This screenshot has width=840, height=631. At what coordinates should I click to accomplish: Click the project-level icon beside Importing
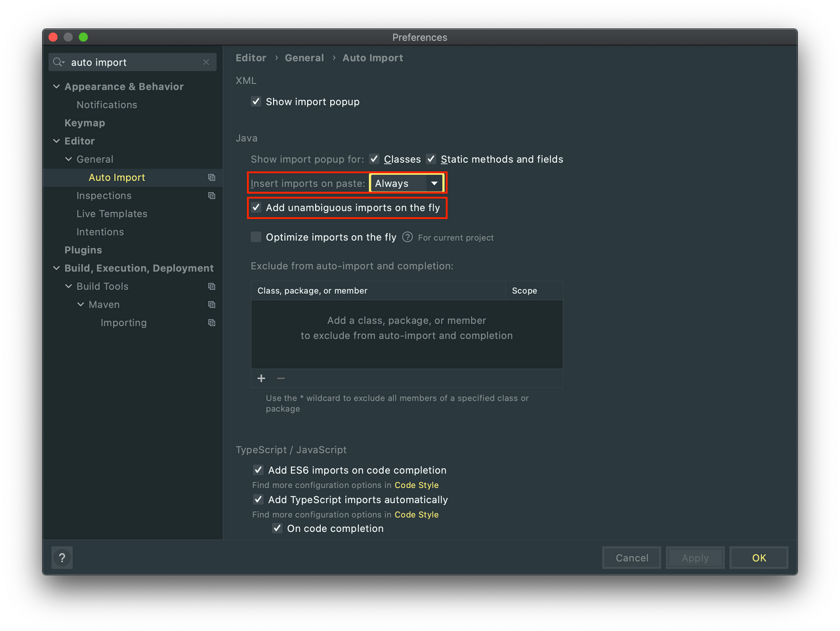[x=211, y=323]
